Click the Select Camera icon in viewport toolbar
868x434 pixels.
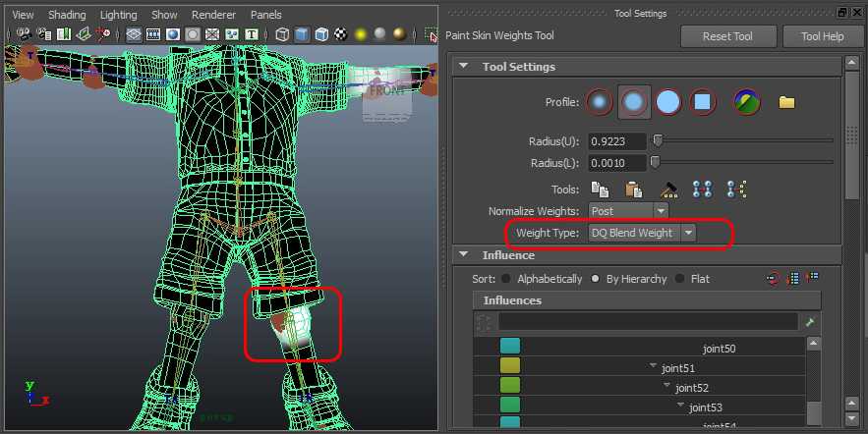(x=24, y=34)
